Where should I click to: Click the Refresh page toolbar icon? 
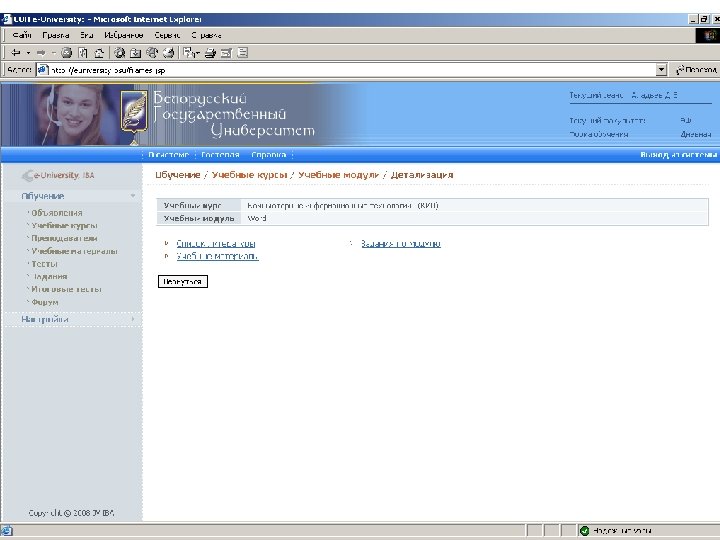coord(83,53)
